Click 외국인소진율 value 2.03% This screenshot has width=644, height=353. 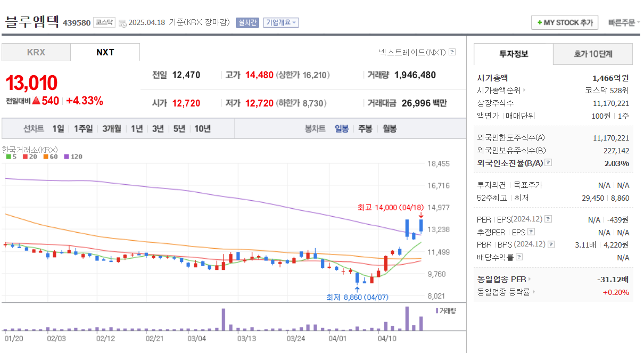click(617, 163)
